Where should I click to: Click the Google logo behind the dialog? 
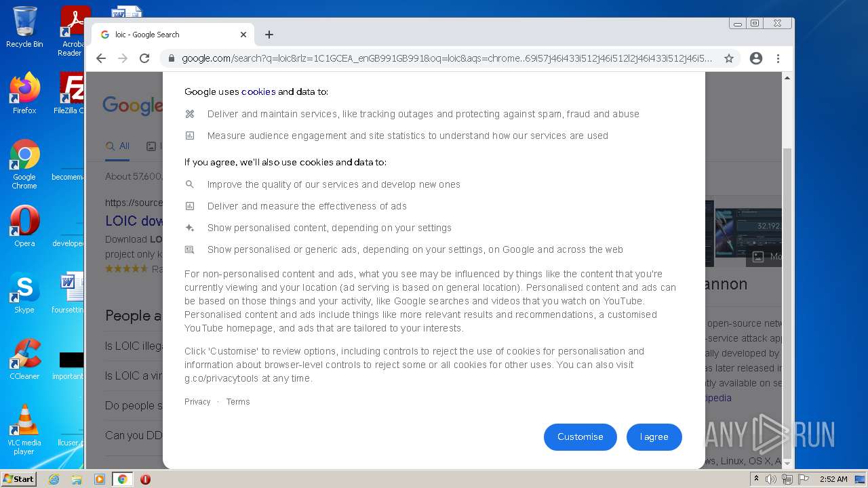(132, 105)
